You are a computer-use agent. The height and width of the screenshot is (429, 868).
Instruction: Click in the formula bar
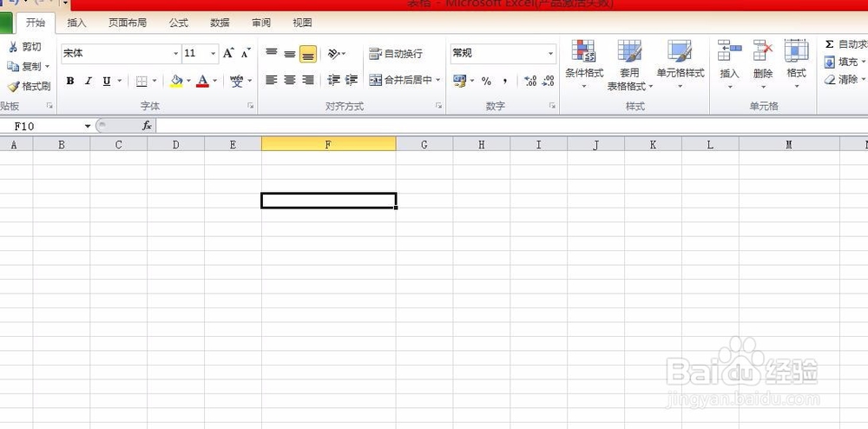pos(512,126)
